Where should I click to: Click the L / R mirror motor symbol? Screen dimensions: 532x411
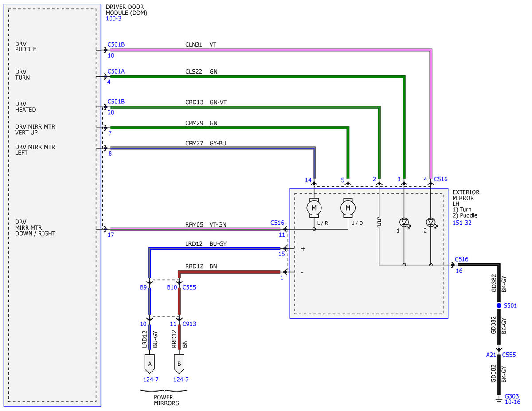tap(314, 207)
